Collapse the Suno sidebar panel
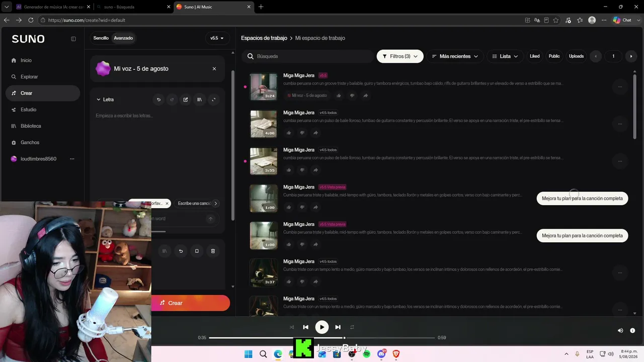 coord(73,39)
